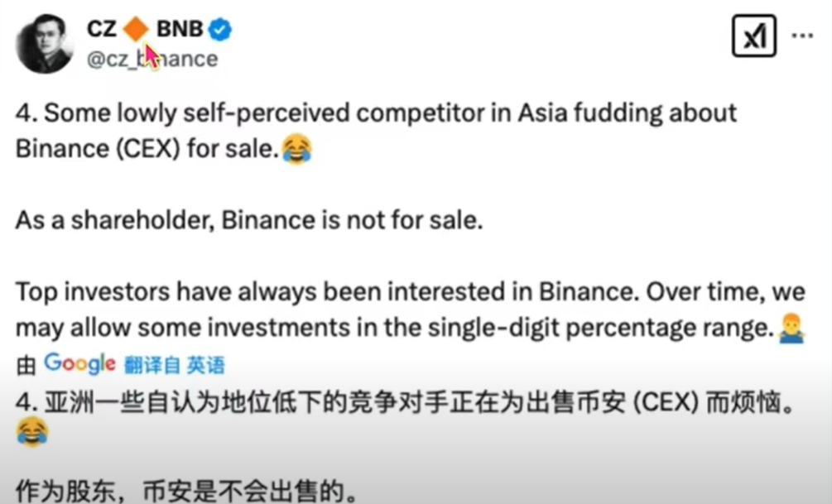Click the Google logo in the translation credit
Viewport: 832px width, 504px height.
coord(79,364)
